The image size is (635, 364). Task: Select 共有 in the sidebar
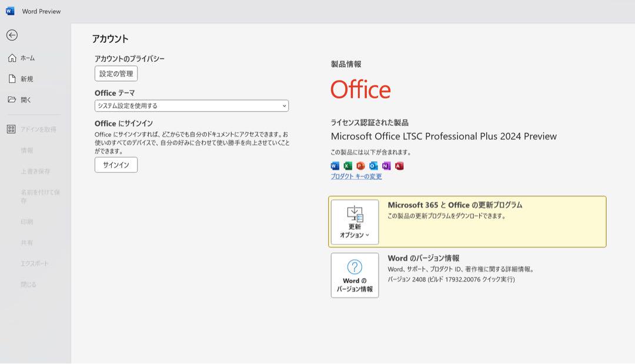tap(26, 242)
